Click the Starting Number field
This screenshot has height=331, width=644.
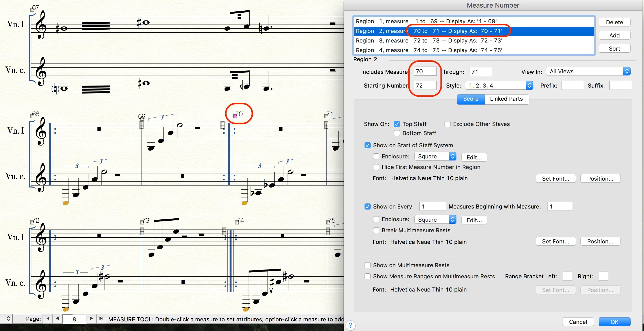[x=425, y=86]
